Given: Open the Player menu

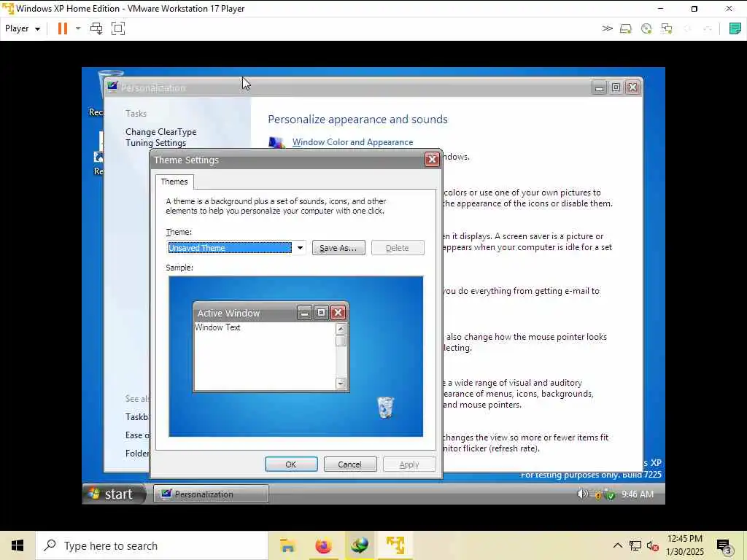Looking at the screenshot, I should pyautogui.click(x=23, y=28).
